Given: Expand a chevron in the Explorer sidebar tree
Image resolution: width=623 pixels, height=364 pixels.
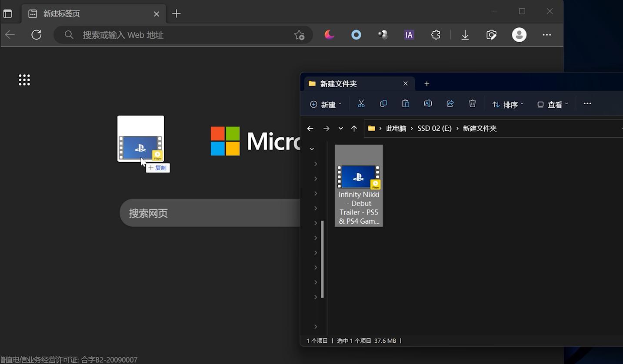Looking at the screenshot, I should click(316, 179).
